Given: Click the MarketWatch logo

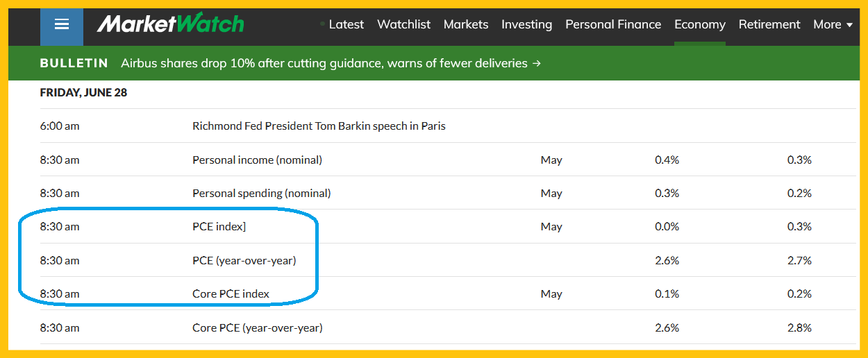Looking at the screenshot, I should coord(170,24).
